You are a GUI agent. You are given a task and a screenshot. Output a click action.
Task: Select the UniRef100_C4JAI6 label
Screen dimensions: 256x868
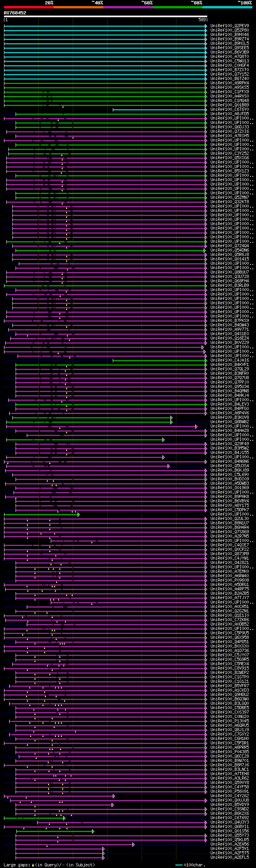tap(230, 360)
